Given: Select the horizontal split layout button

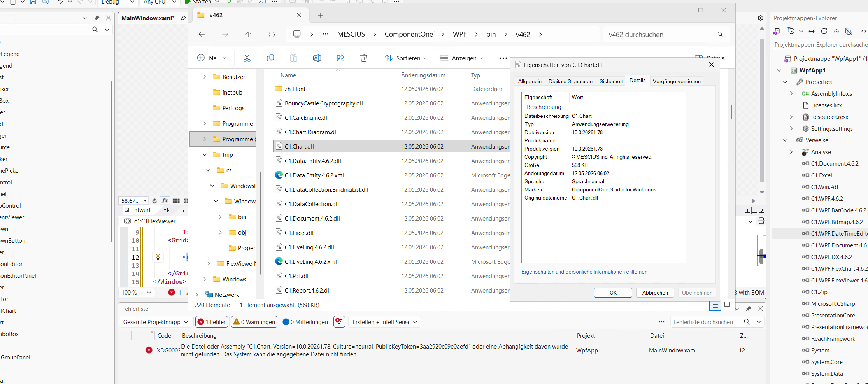Looking at the screenshot, I should pyautogui.click(x=755, y=210).
